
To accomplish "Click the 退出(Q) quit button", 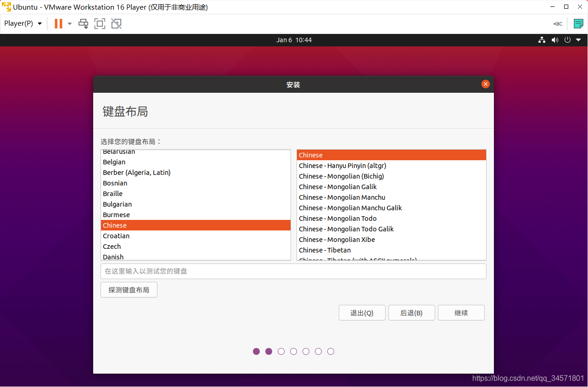I will [x=362, y=313].
